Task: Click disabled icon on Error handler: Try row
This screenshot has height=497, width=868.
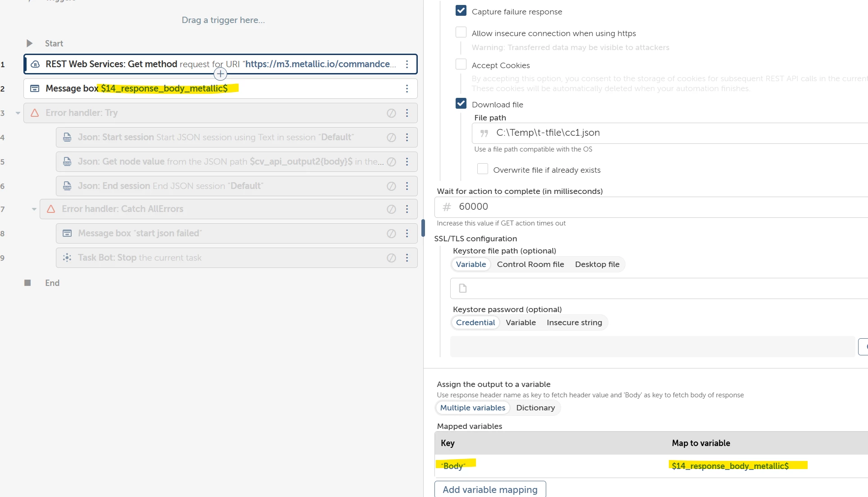Action: click(391, 113)
